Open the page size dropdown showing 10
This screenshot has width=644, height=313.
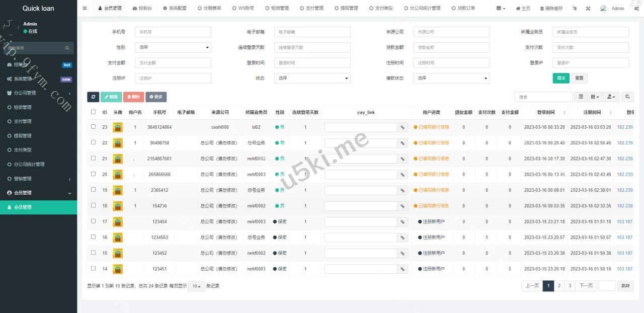point(196,286)
